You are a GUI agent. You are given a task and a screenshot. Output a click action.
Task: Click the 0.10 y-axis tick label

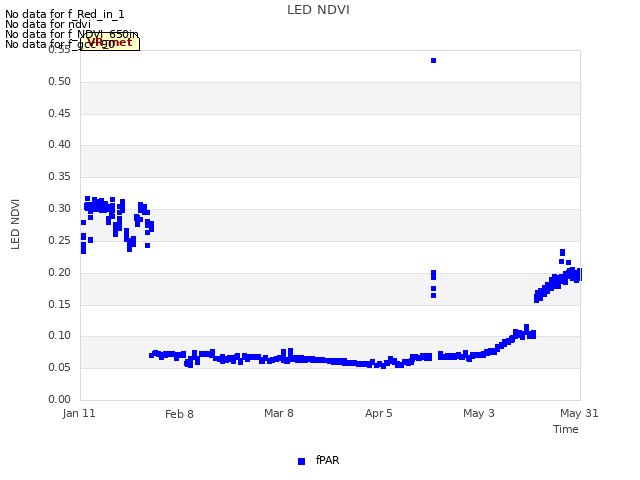(x=60, y=336)
